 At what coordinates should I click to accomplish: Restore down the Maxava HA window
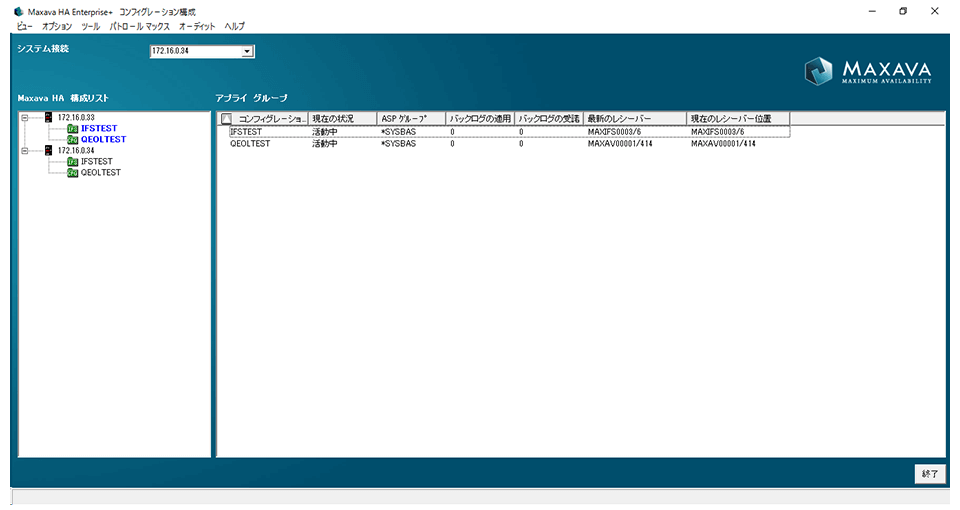click(903, 11)
